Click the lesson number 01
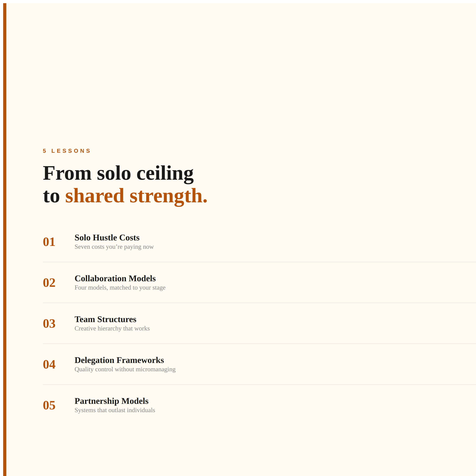The height and width of the screenshot is (476, 476). coord(49,242)
